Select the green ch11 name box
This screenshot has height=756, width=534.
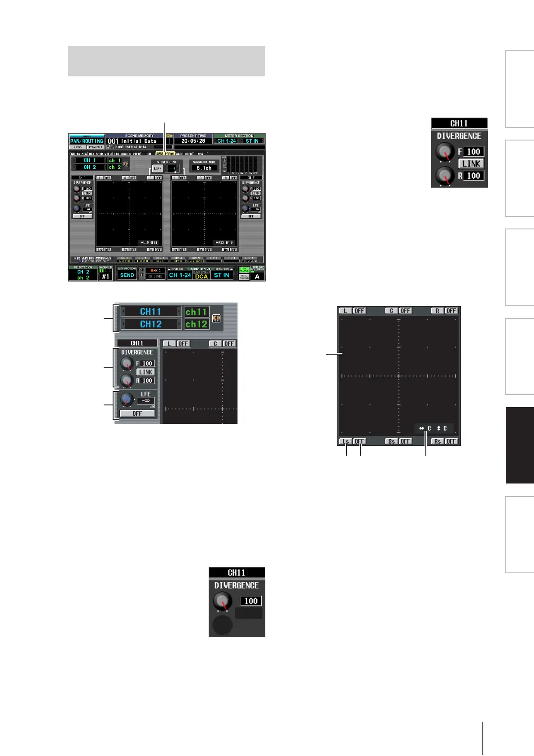(197, 312)
